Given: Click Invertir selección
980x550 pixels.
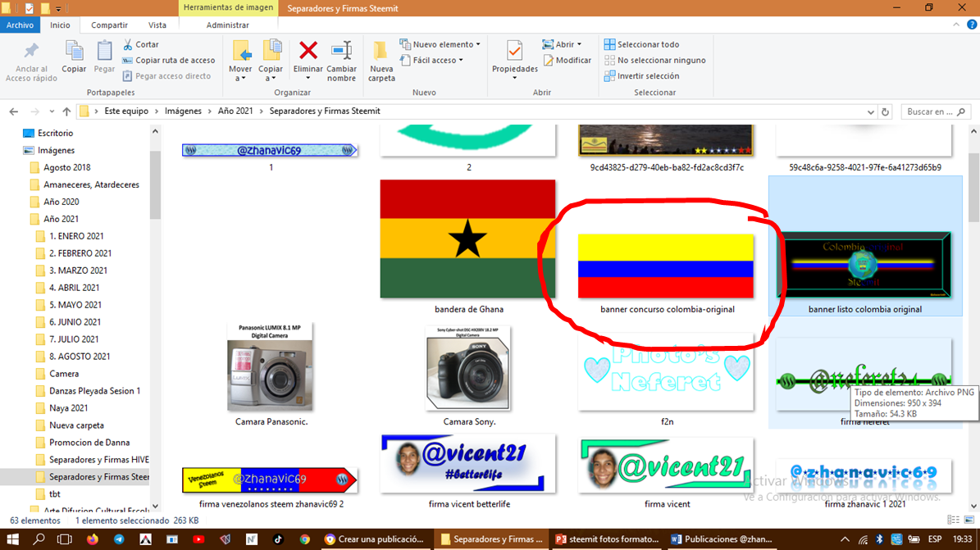Looking at the screenshot, I should click(x=642, y=75).
